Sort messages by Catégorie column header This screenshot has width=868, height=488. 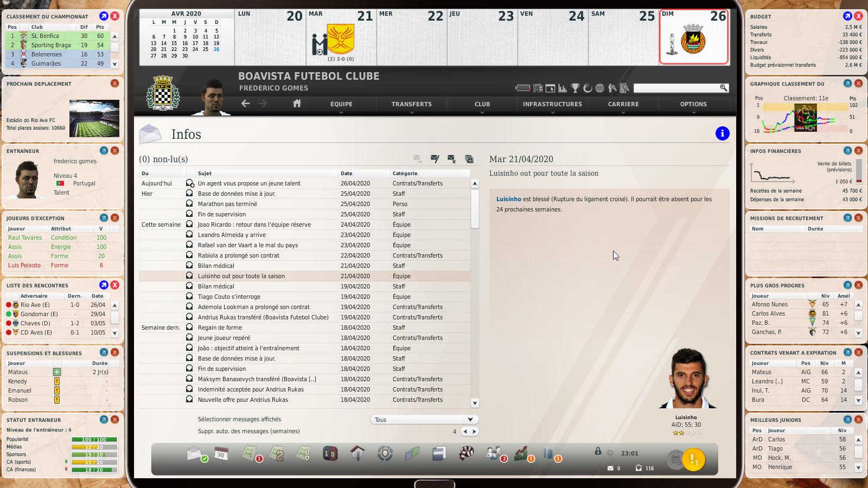point(430,174)
